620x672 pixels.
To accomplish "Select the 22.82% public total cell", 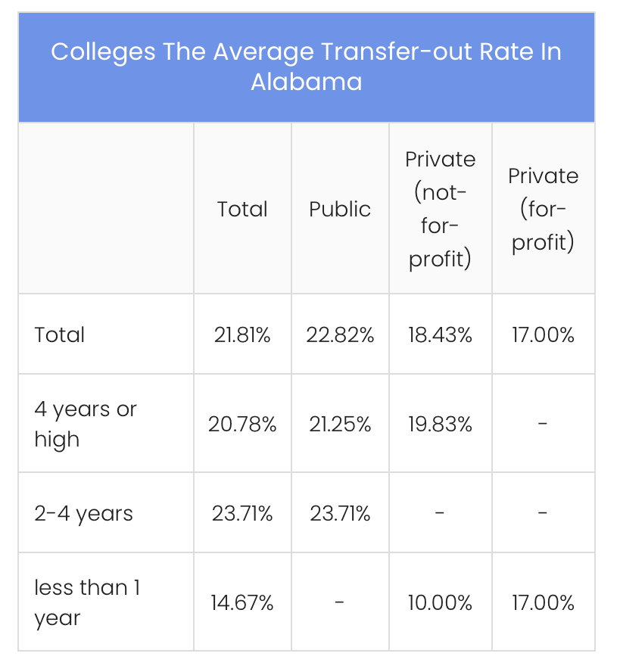I will pos(340,334).
